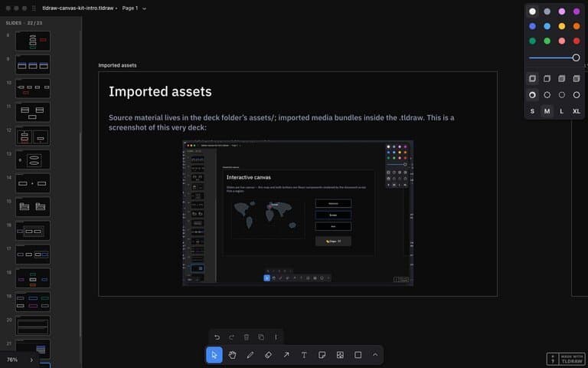588x368 pixels.
Task: Choose the red color swatch
Action: click(x=577, y=41)
